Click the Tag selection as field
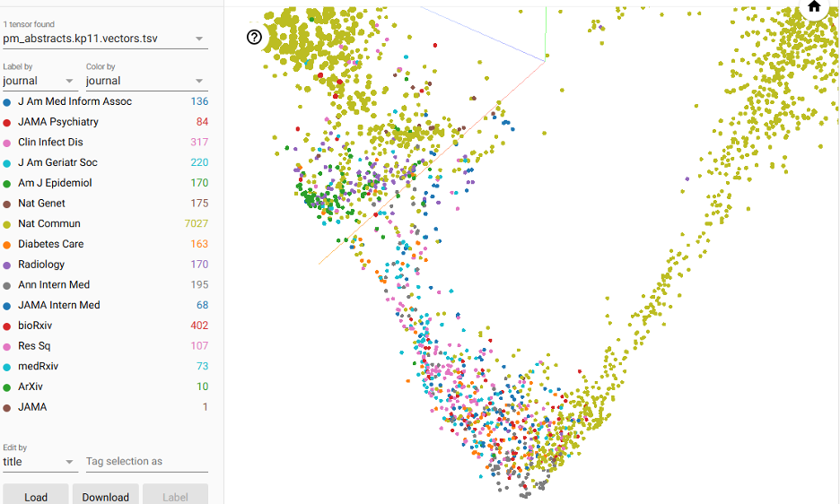Screen dimensions: 840x504 pyautogui.click(x=146, y=462)
